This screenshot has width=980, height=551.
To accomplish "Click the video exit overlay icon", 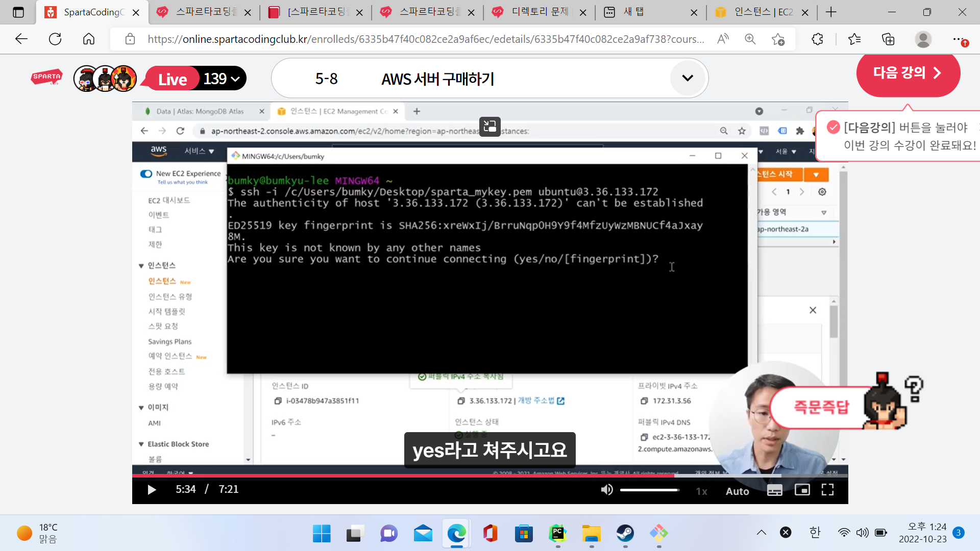I will click(490, 127).
